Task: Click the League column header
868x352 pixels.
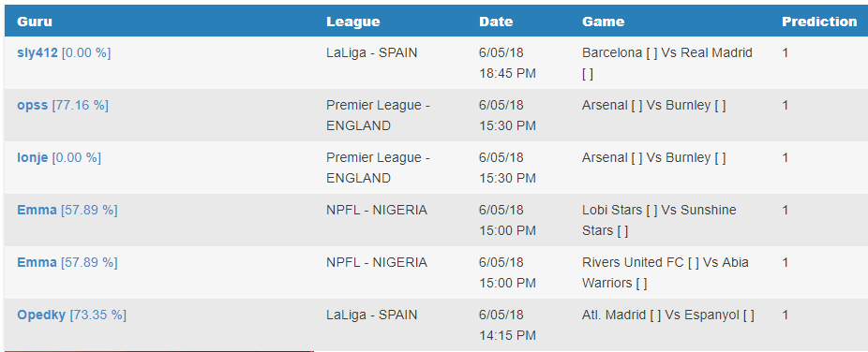Action: 352,22
